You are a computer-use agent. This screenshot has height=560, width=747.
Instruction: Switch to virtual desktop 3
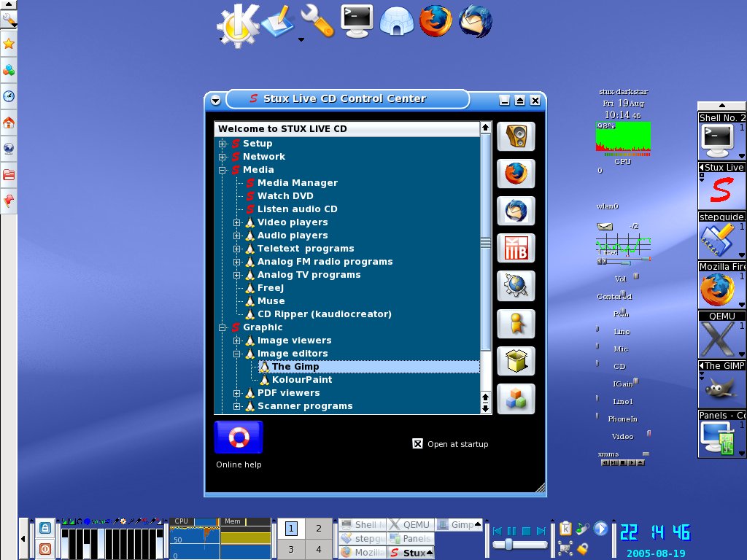point(291,549)
